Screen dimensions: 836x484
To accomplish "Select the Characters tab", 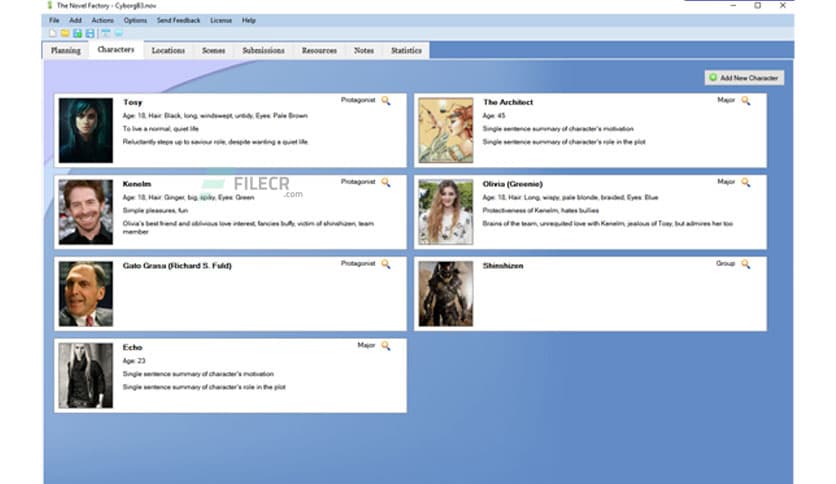I will (x=116, y=50).
